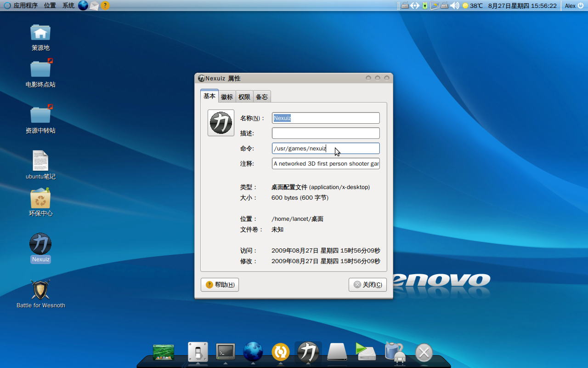
Task: Click the Nexuiz icon in the dock
Action: click(308, 352)
